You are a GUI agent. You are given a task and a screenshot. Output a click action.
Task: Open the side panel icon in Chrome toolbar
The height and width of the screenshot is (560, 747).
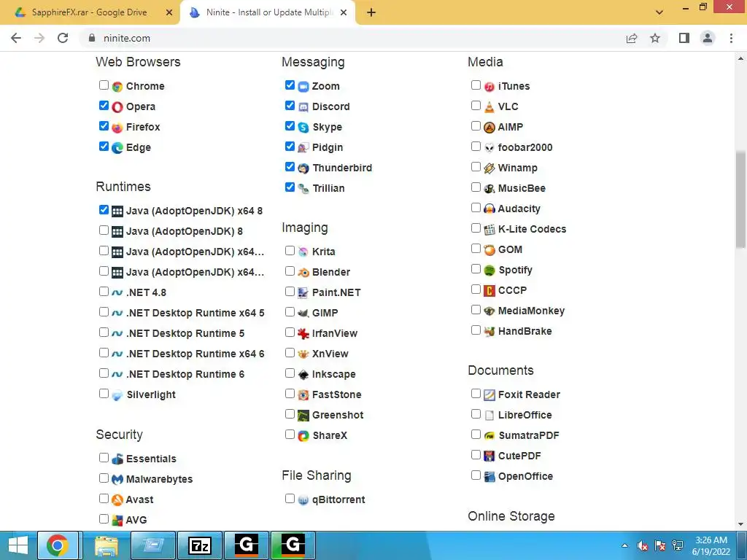tap(684, 38)
